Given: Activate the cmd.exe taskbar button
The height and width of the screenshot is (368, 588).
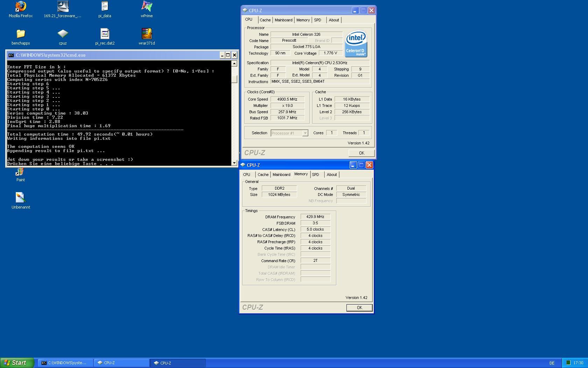Looking at the screenshot, I should 65,363.
